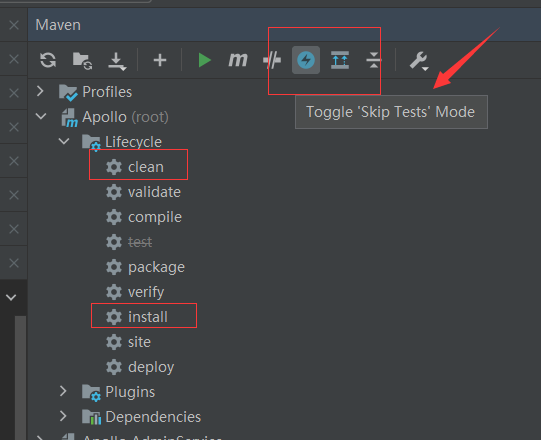Select the site lifecycle goal
541x440 pixels.
click(x=139, y=342)
